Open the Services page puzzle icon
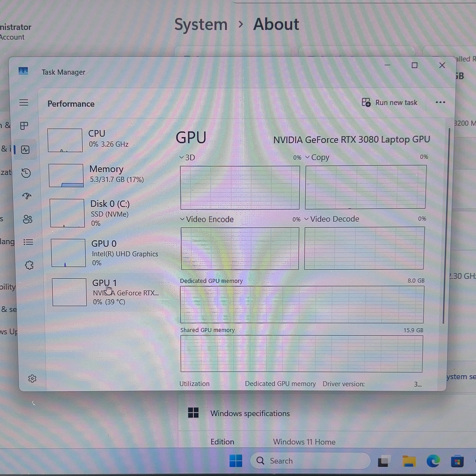 click(29, 265)
